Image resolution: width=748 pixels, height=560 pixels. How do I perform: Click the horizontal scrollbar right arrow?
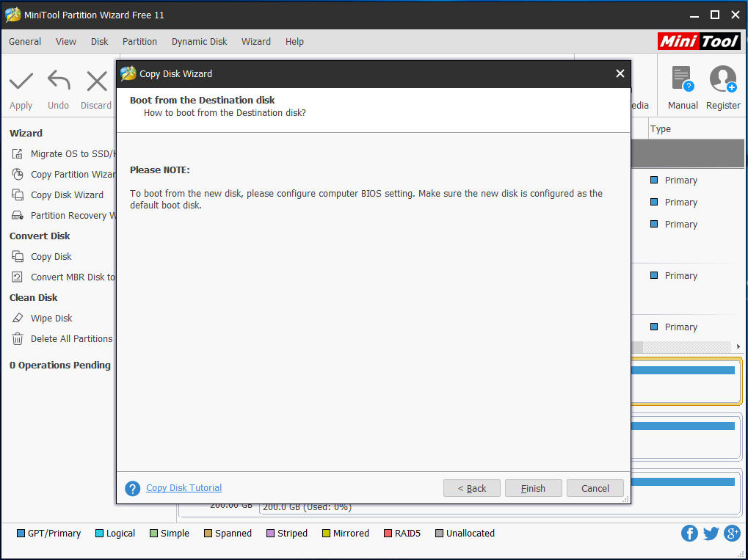738,346
